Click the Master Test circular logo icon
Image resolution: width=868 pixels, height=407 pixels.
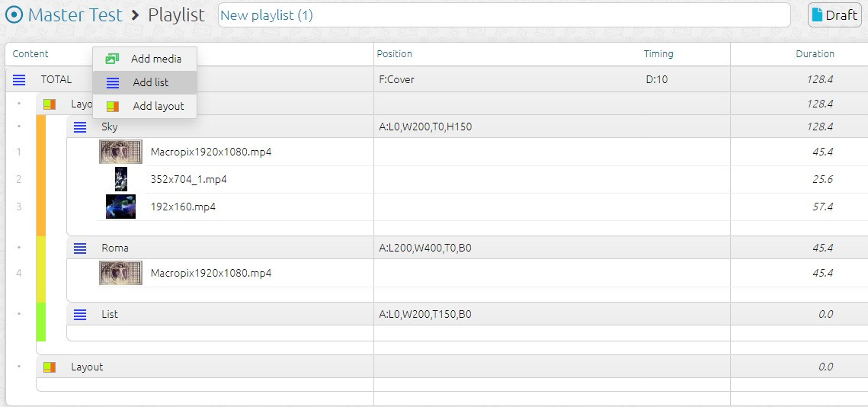point(14,14)
